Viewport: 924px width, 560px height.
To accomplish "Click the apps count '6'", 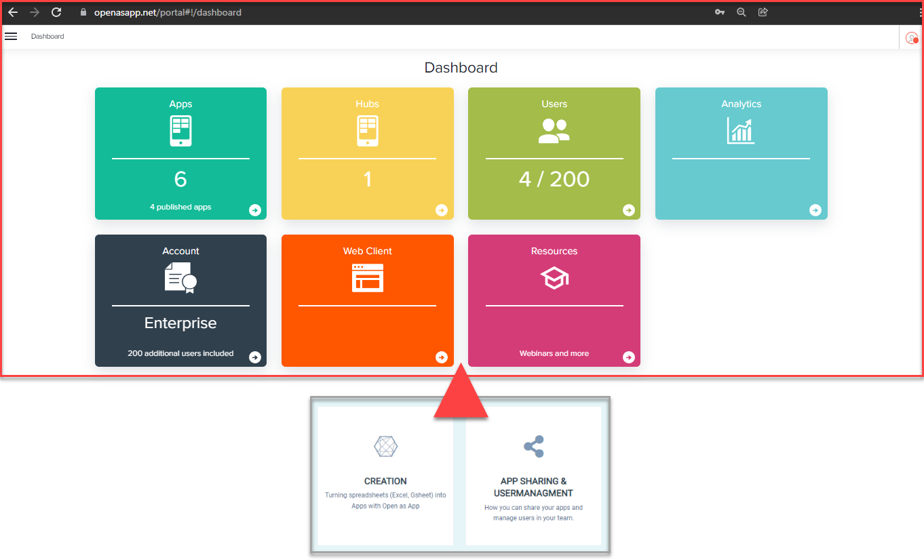I will (x=180, y=179).
